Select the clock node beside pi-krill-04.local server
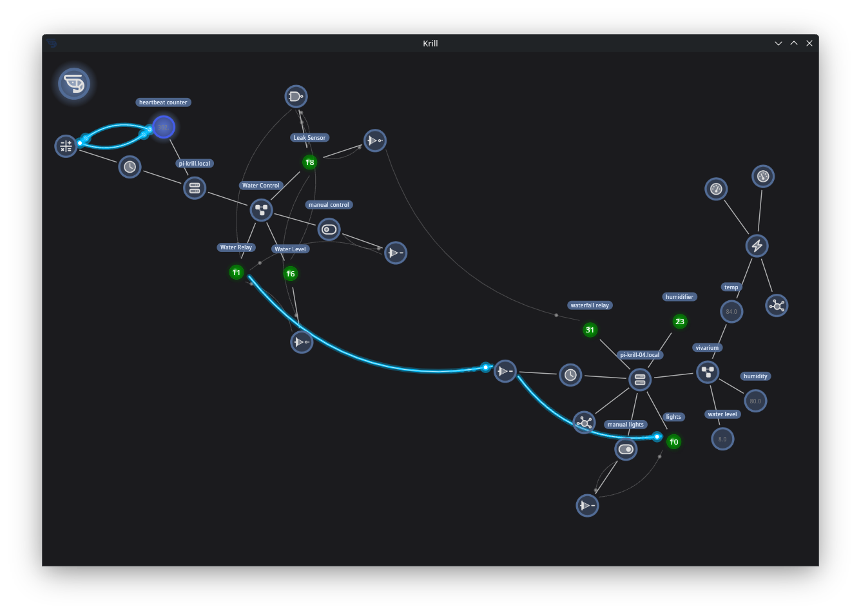 (570, 375)
